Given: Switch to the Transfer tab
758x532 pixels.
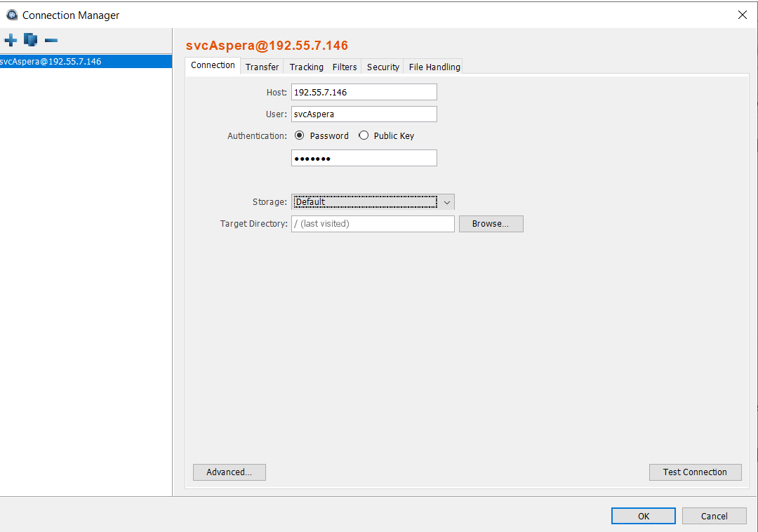Looking at the screenshot, I should [x=262, y=67].
